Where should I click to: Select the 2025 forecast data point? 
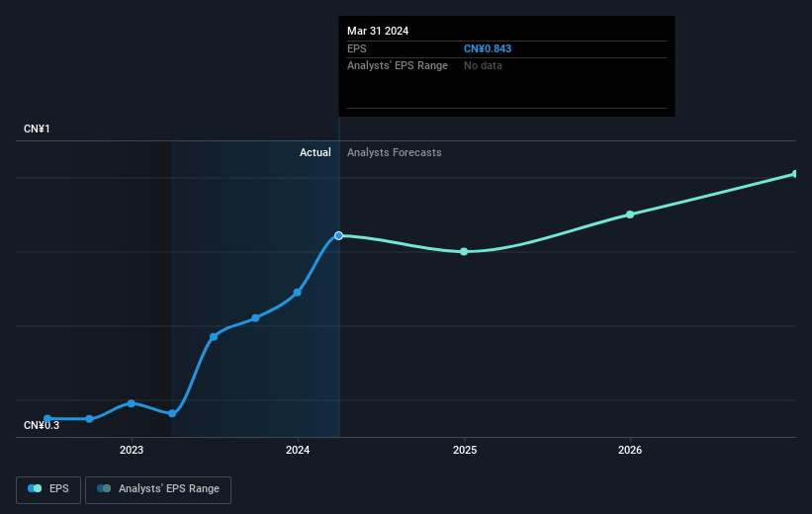pos(464,252)
